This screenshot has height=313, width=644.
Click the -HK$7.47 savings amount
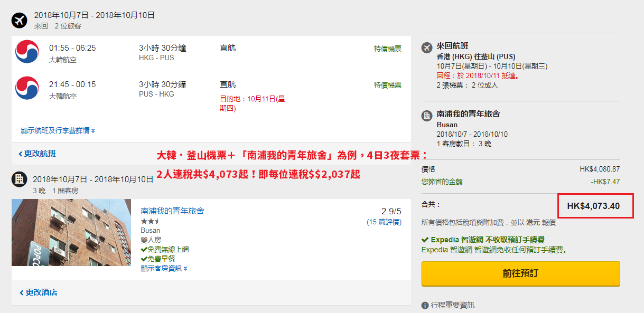click(605, 182)
